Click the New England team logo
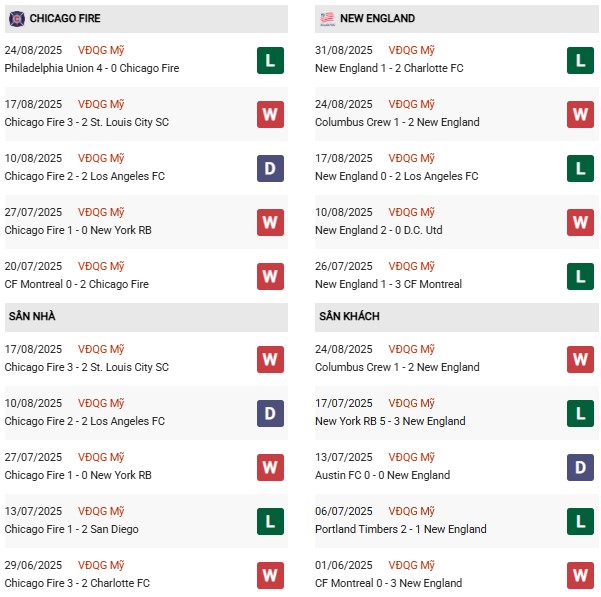Image resolution: width=601 pixels, height=597 pixels. point(326,18)
